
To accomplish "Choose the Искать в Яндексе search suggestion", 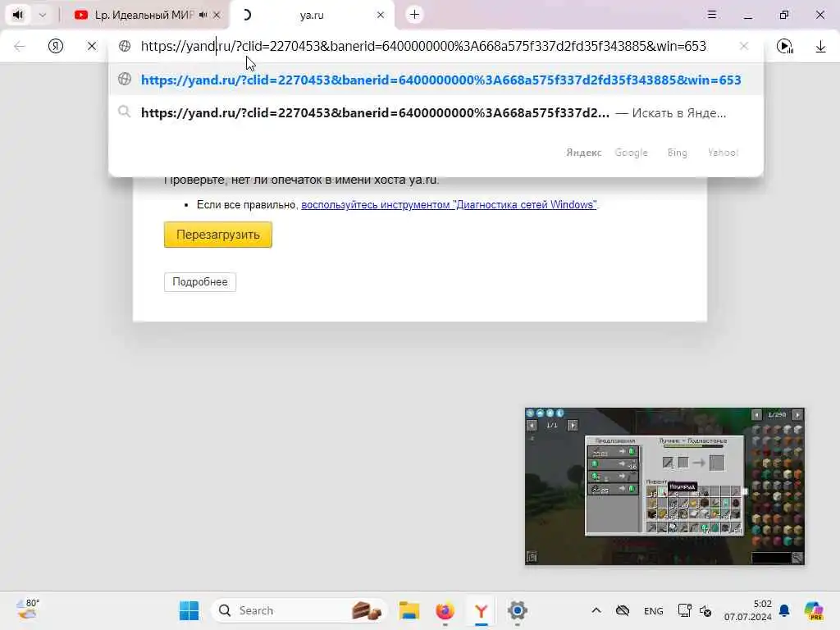I will 436,113.
